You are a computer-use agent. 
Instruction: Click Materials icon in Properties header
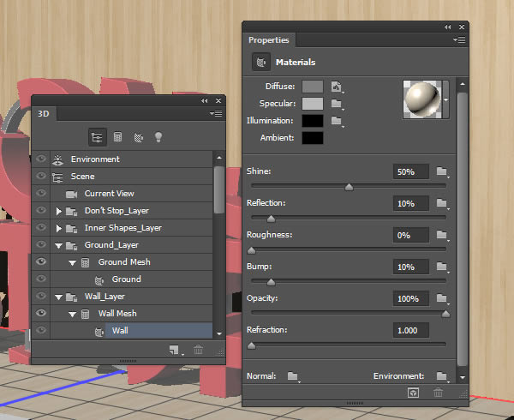pos(261,62)
